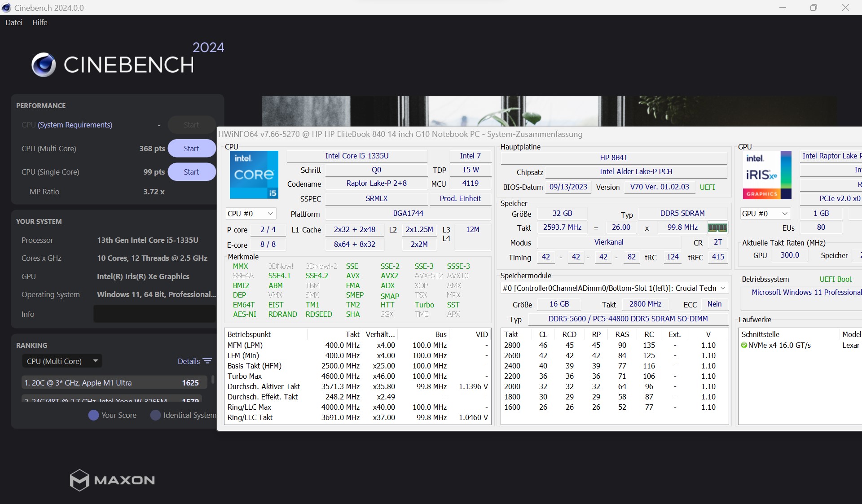862x504 pixels.
Task: Expand the Speichermodule slot selection dropdown
Action: click(x=723, y=288)
